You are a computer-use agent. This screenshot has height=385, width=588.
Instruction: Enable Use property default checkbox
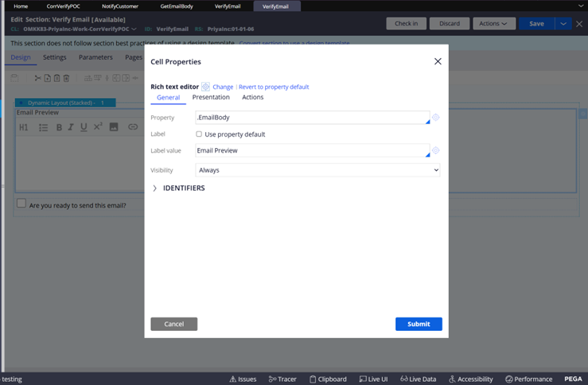tap(199, 134)
